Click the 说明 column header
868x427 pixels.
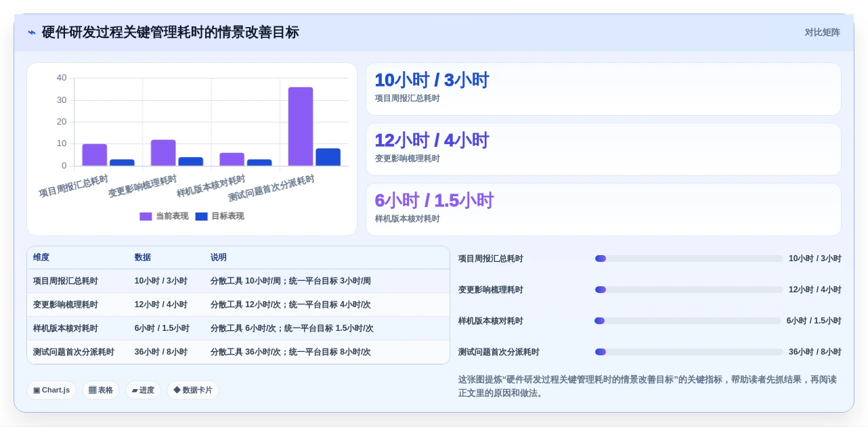click(219, 258)
